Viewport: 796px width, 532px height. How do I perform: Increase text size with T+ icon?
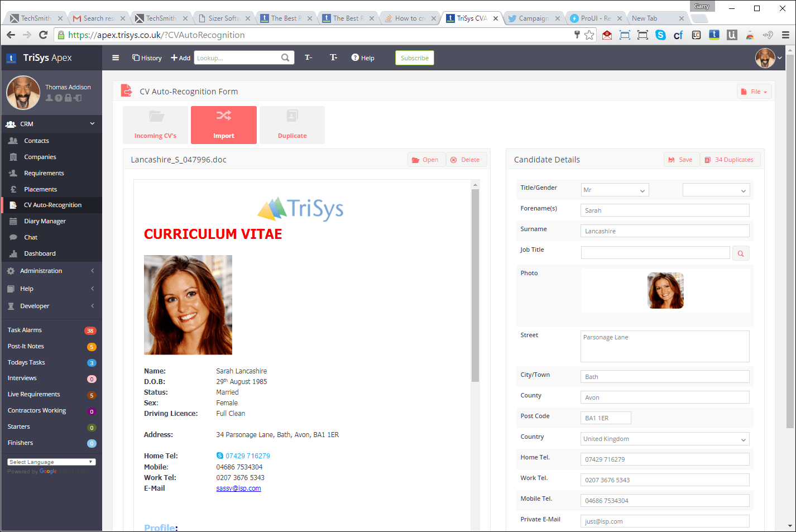[x=333, y=57]
